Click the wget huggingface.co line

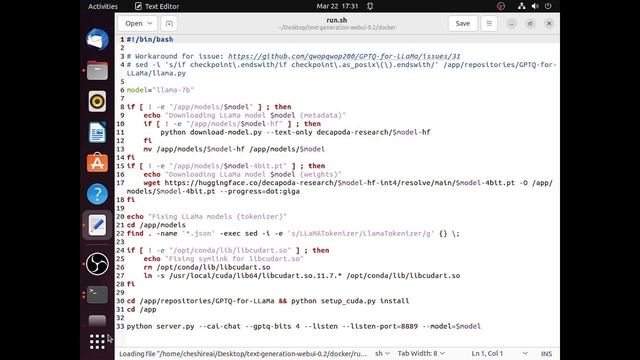[340, 187]
